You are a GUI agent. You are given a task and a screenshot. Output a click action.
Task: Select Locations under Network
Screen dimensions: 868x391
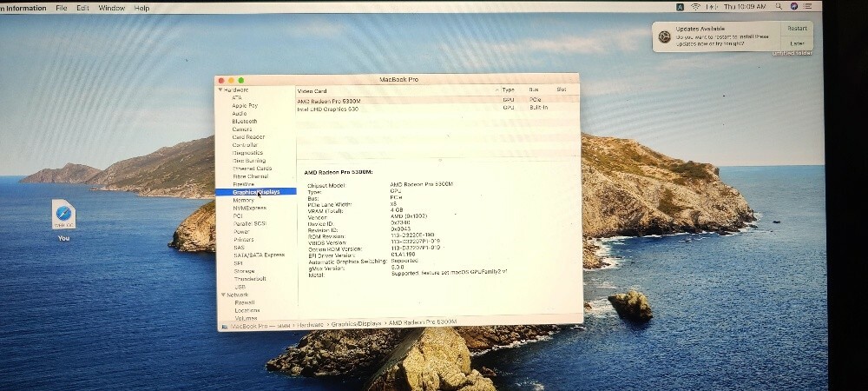coord(247,310)
